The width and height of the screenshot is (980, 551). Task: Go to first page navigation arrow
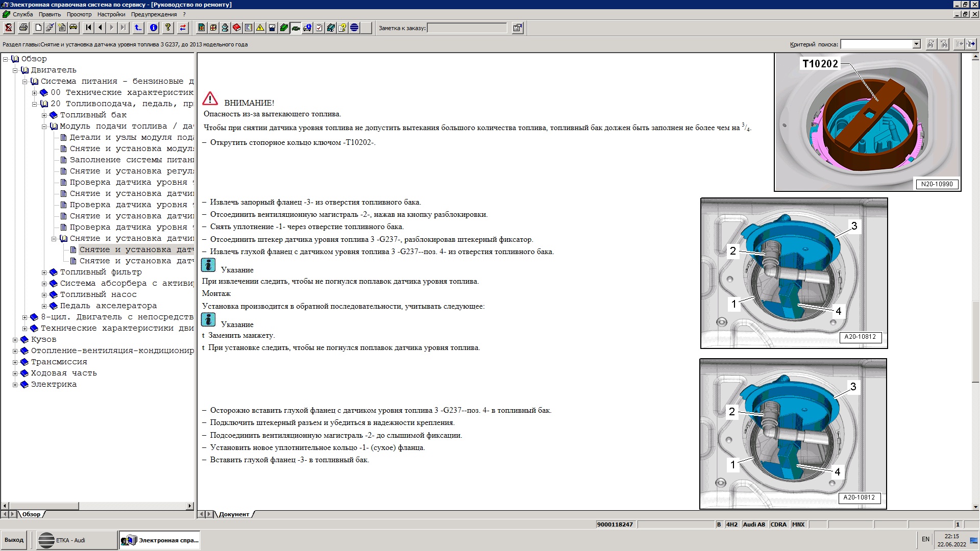pos(88,28)
